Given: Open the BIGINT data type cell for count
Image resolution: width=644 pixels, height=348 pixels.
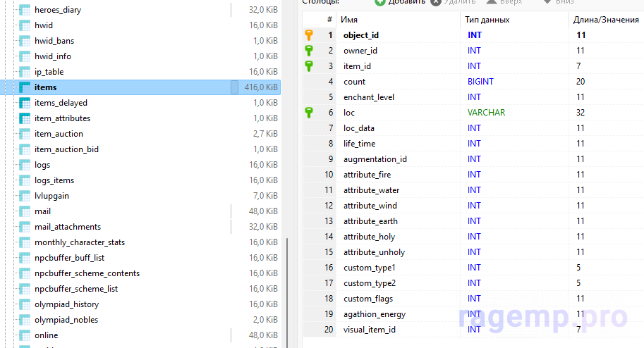Looking at the screenshot, I should point(480,81).
